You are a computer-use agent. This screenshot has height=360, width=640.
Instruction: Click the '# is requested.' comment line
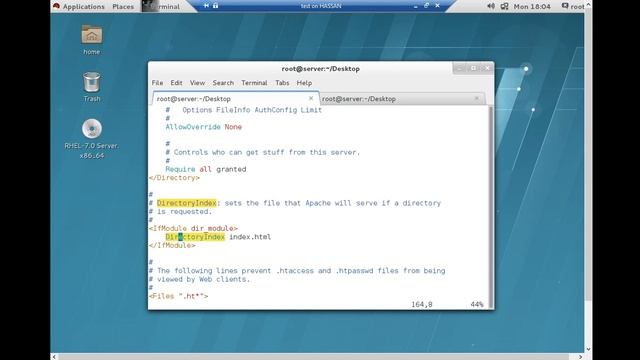180,211
